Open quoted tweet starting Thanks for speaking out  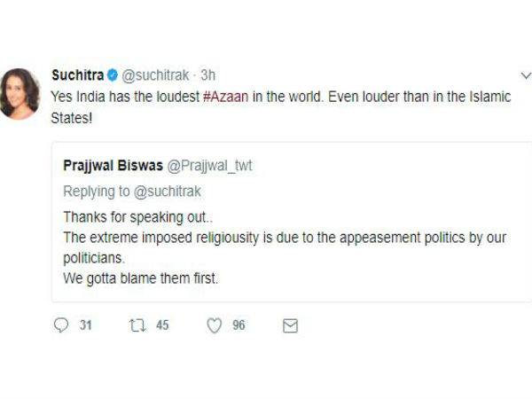coord(292,222)
